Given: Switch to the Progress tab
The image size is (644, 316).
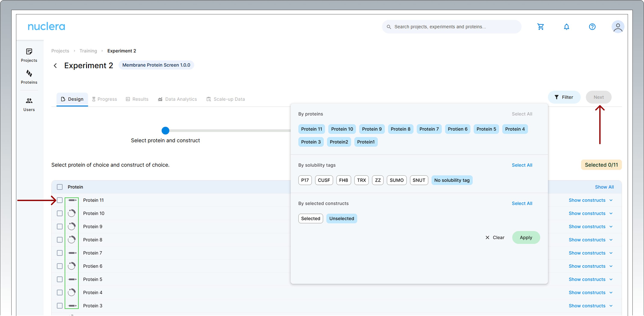Looking at the screenshot, I should point(104,99).
